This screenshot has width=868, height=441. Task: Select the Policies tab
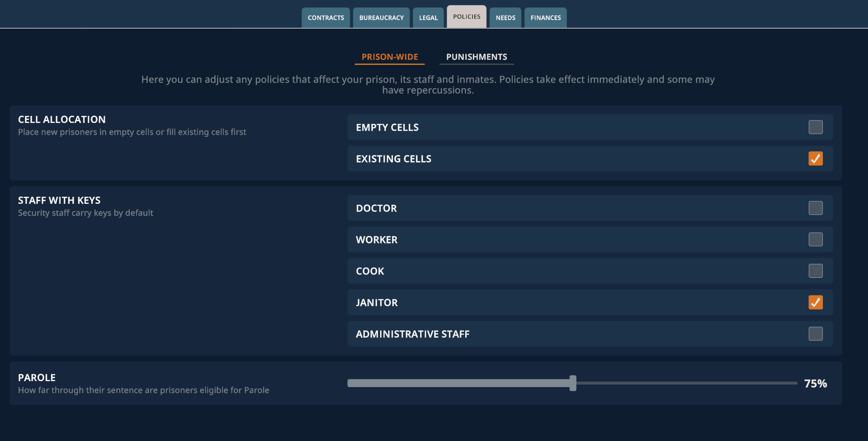click(x=466, y=17)
